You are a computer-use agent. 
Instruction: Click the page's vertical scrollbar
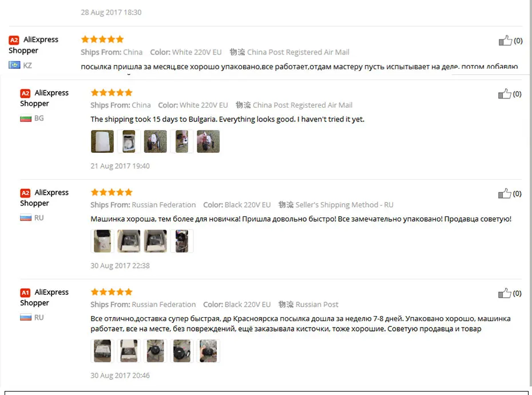click(530, 193)
